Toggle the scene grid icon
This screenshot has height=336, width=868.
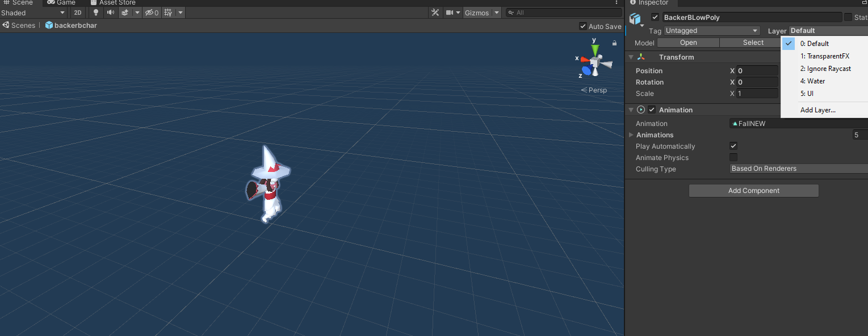click(x=168, y=12)
